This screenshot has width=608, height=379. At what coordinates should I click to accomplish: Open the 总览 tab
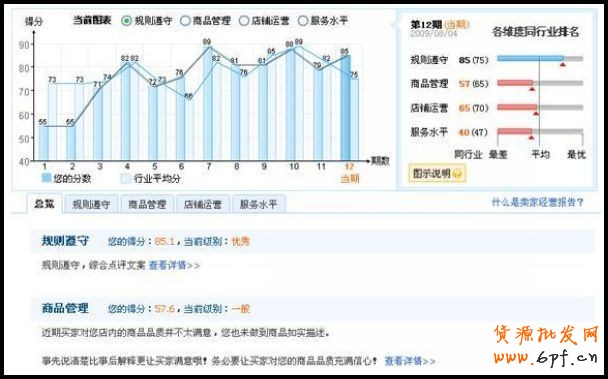coord(44,204)
